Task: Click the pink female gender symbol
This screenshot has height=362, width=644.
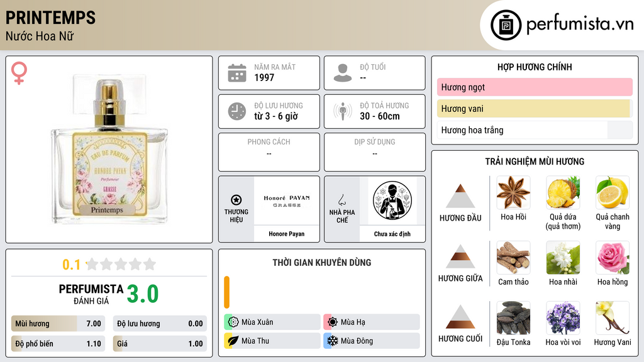Action: click(19, 73)
